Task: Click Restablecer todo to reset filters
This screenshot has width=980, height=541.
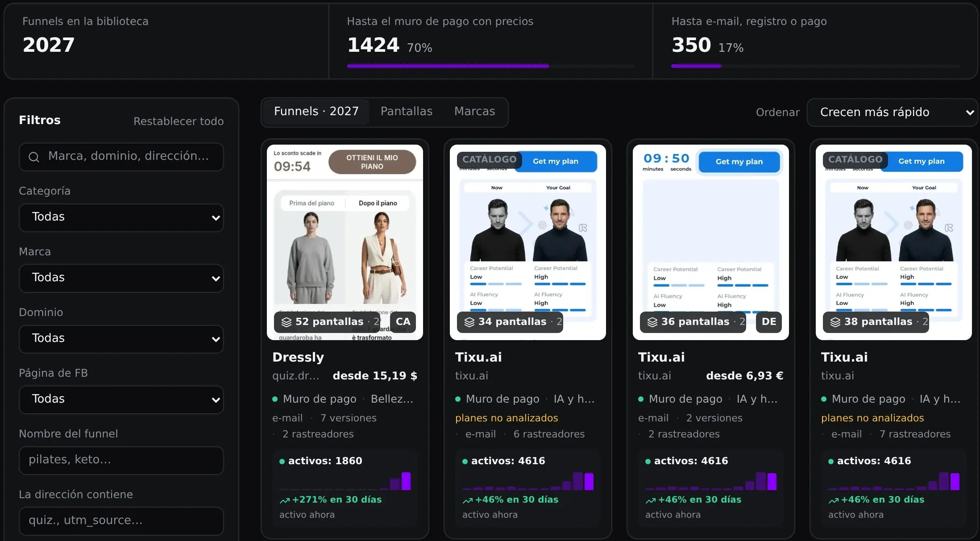Action: 179,121
